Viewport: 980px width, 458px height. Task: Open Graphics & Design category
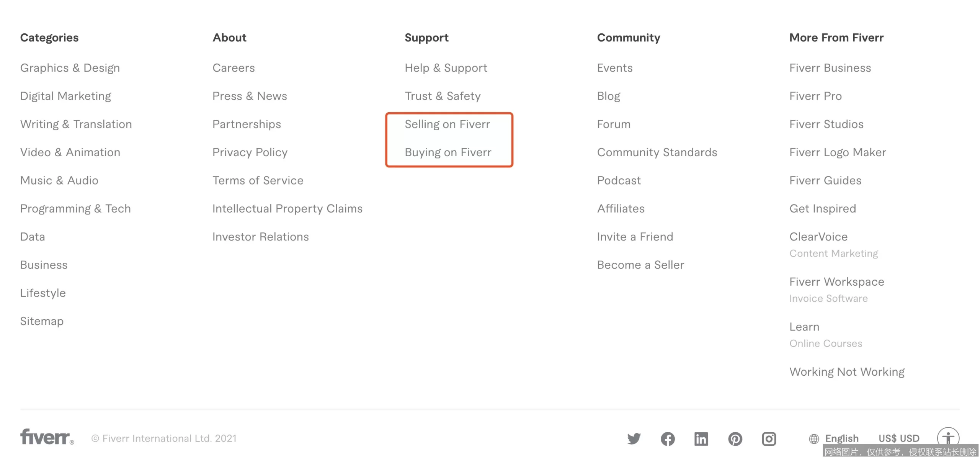[x=70, y=68]
